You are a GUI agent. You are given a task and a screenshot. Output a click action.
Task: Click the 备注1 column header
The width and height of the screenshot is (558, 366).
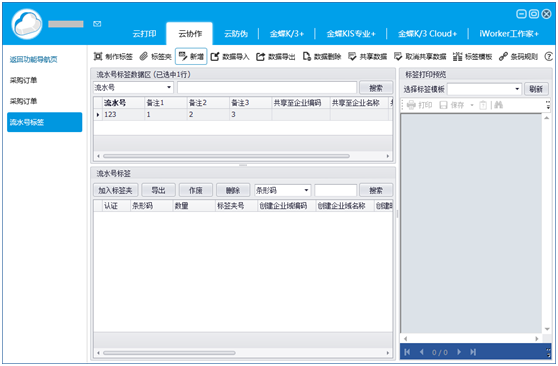pos(166,103)
